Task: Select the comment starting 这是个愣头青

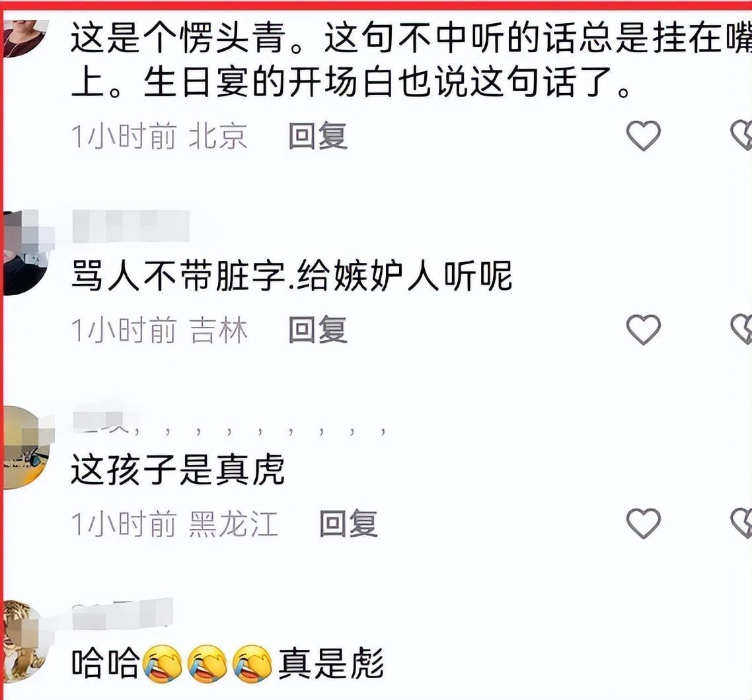Action: pyautogui.click(x=411, y=59)
